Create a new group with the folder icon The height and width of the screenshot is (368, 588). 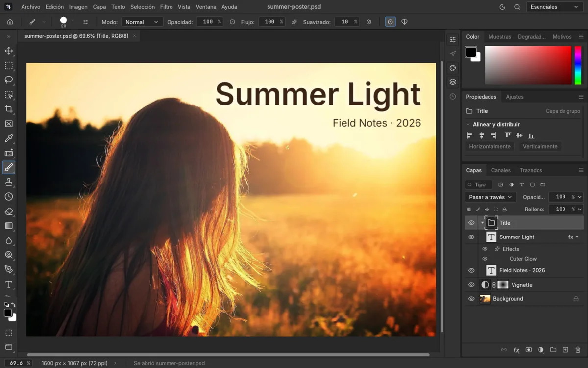[553, 350]
